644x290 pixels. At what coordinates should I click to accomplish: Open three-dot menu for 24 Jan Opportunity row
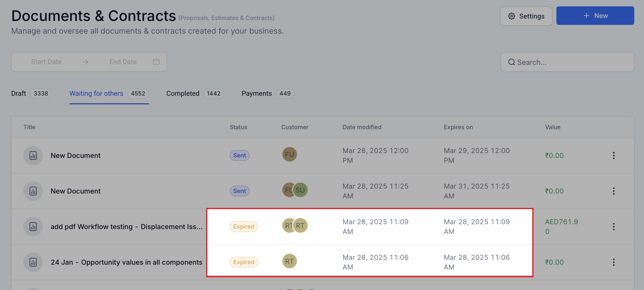coord(614,262)
